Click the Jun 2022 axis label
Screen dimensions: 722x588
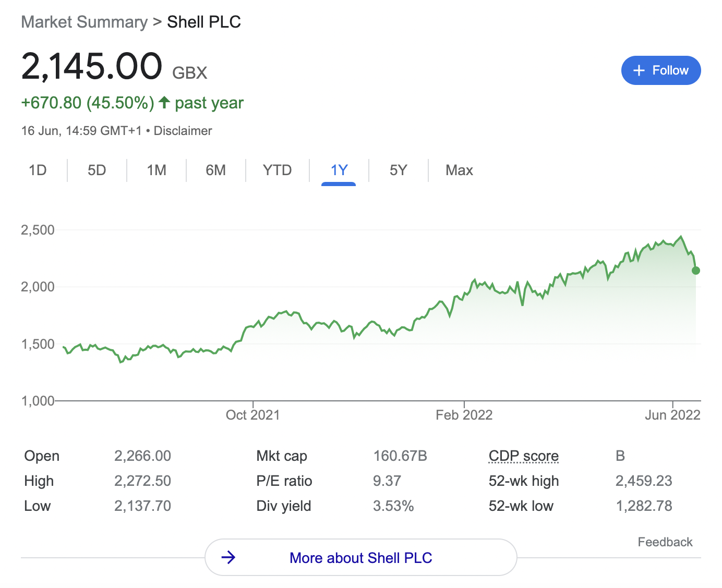672,415
